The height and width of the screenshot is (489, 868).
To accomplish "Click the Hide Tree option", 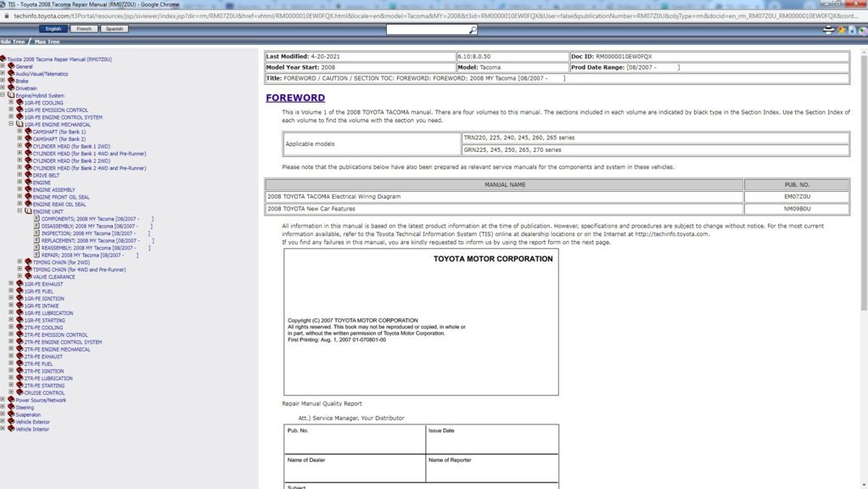I will click(x=13, y=42).
